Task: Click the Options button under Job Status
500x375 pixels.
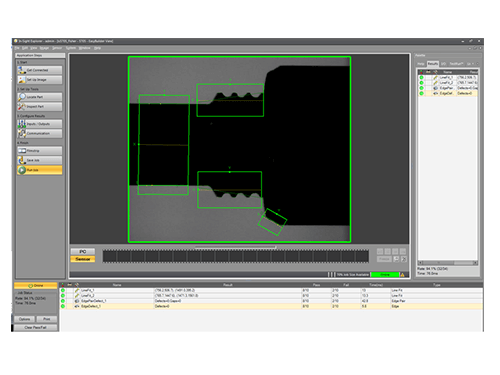Action: tap(25, 319)
